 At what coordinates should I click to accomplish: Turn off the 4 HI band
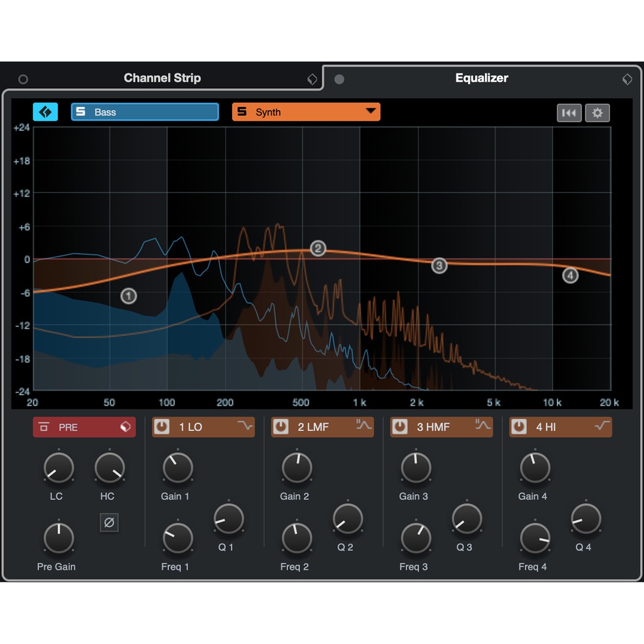pyautogui.click(x=519, y=427)
